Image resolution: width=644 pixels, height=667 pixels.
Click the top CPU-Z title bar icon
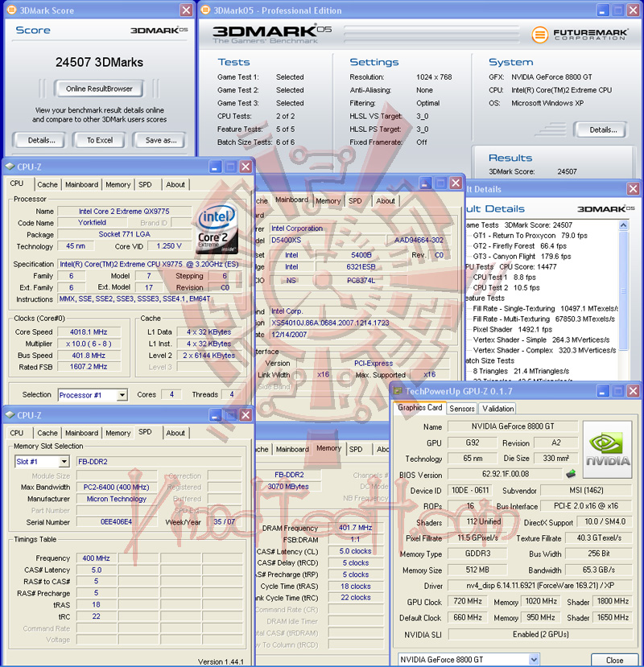10,167
